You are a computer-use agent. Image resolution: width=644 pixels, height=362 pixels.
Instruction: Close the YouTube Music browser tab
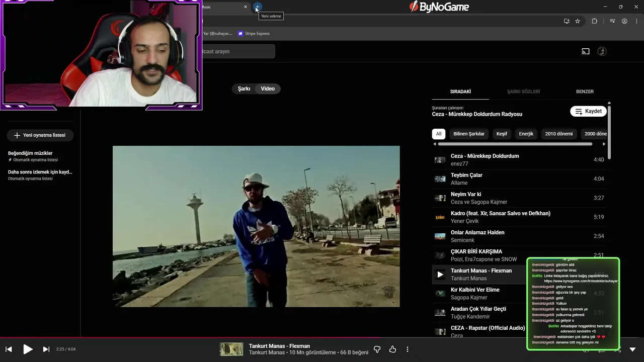(246, 7)
